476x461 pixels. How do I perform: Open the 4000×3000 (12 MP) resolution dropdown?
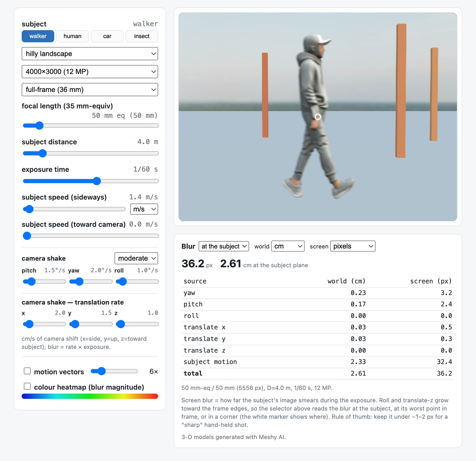coord(90,72)
